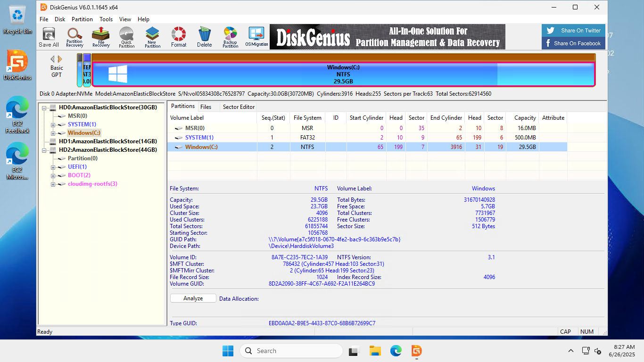
Task: Go to next disk arrow
Action: click(x=59, y=59)
